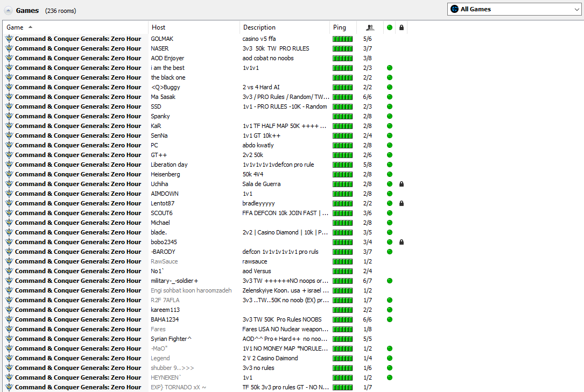The height and width of the screenshot is (392, 584).
Task: Select host 'EXP} TORNADO xX ~'
Action: coord(178,387)
